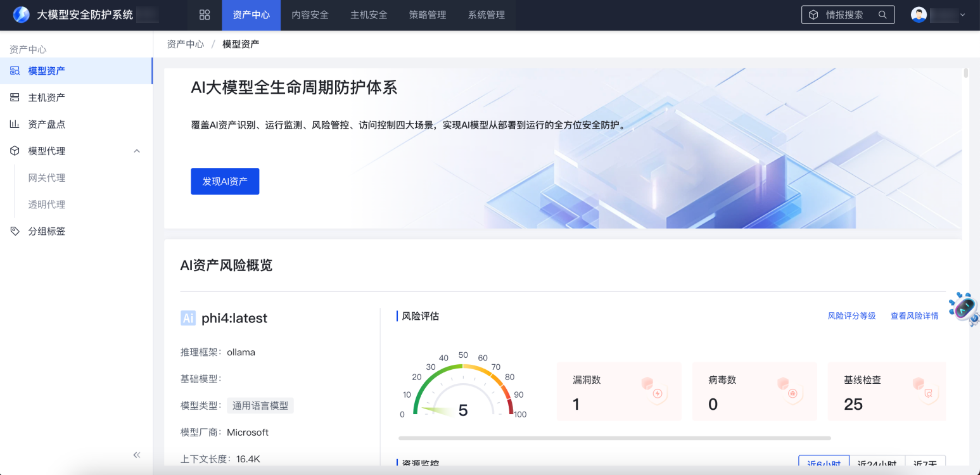Open the 策略管理 top tab
The width and height of the screenshot is (980, 475).
tap(428, 15)
